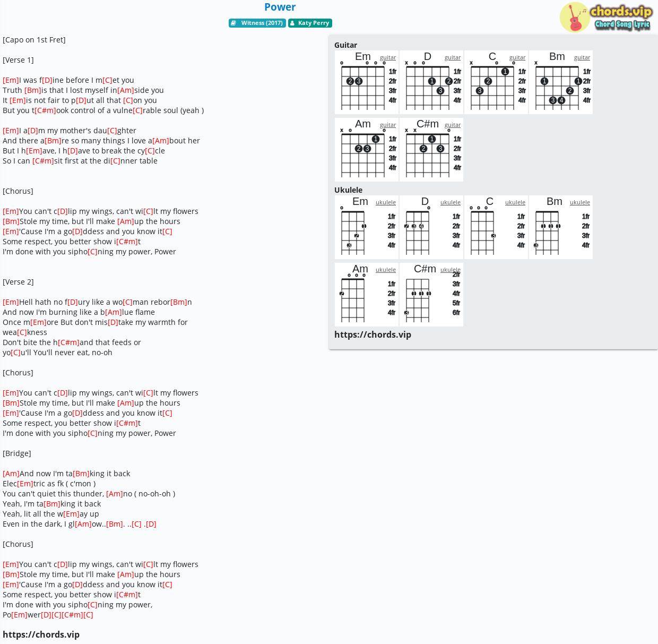
Task: Click [Em] chord in 'Electric as fk' line
Action: (25, 484)
